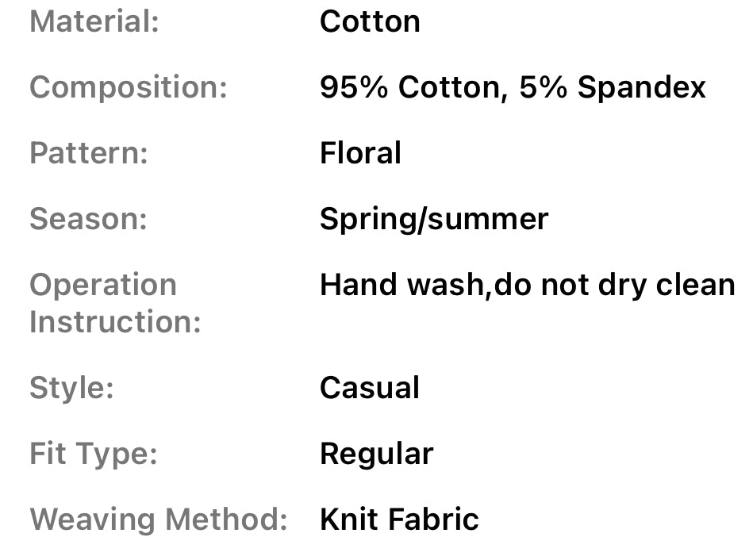Click the Composition label
The height and width of the screenshot is (560, 753).
pyautogui.click(x=128, y=87)
